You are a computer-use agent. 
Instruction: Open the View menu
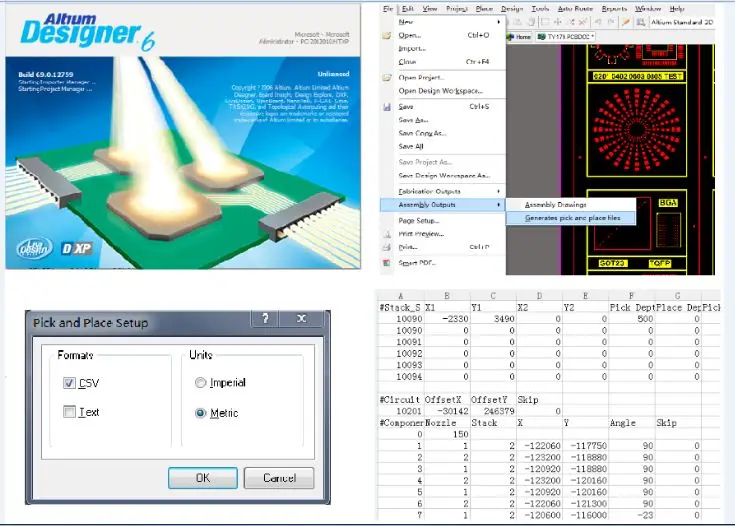[x=430, y=9]
